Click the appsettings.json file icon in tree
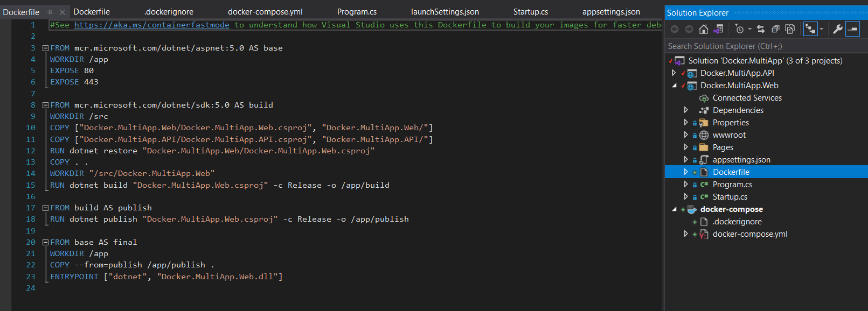 pyautogui.click(x=704, y=160)
